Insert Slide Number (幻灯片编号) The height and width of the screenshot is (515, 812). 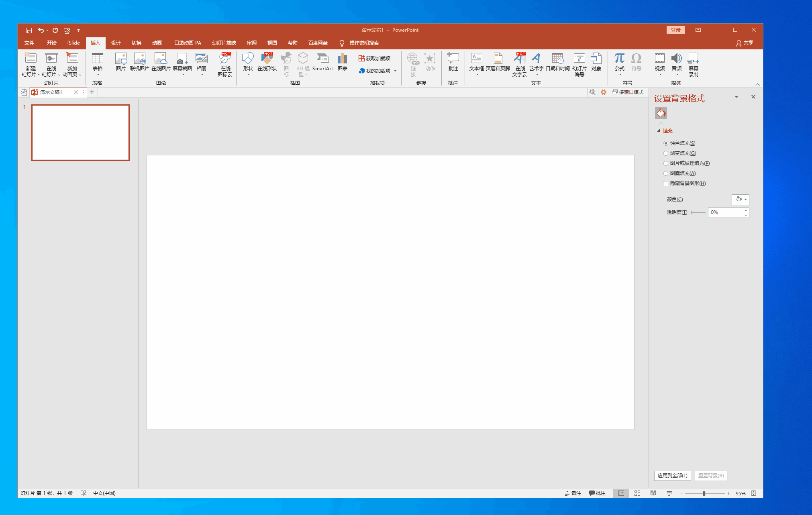(579, 64)
